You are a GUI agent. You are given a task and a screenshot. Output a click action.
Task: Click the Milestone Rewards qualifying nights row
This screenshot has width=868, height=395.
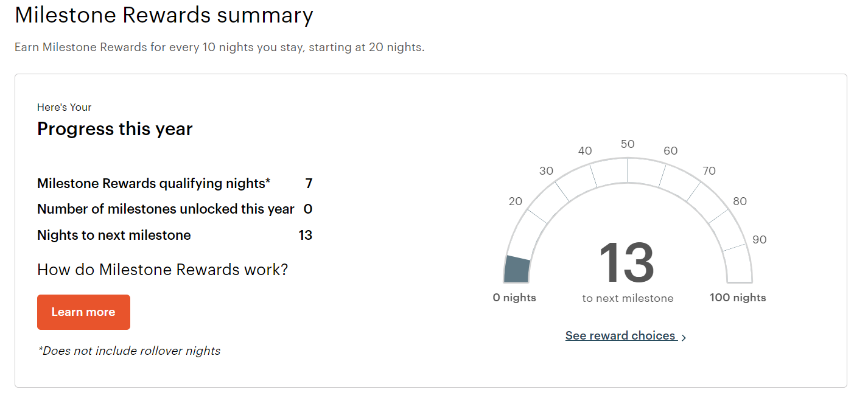pos(153,183)
